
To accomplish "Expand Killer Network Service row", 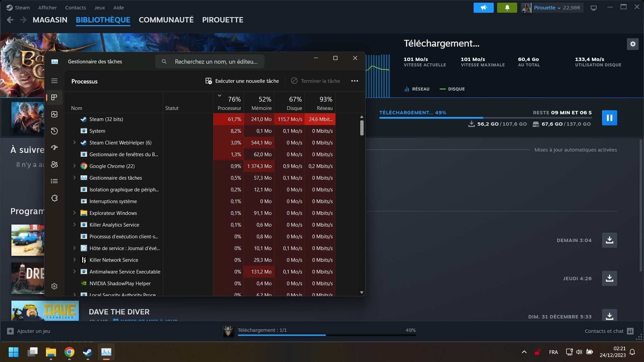I will click(74, 260).
